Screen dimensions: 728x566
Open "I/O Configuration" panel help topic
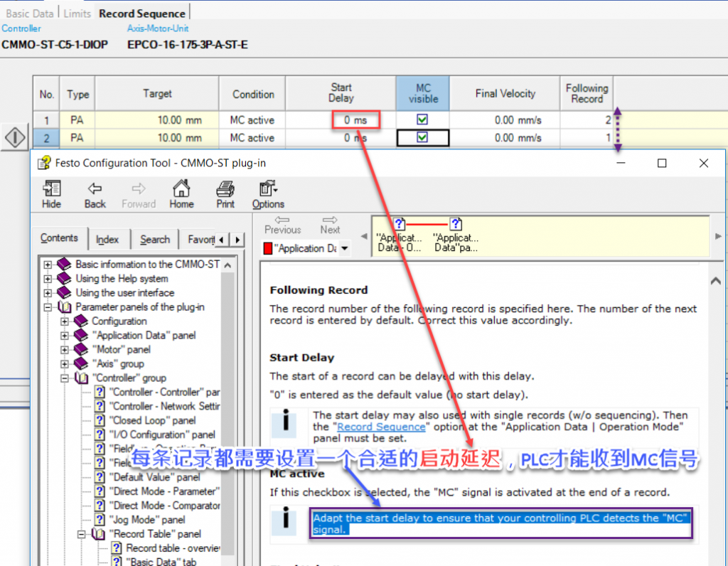pyautogui.click(x=155, y=434)
